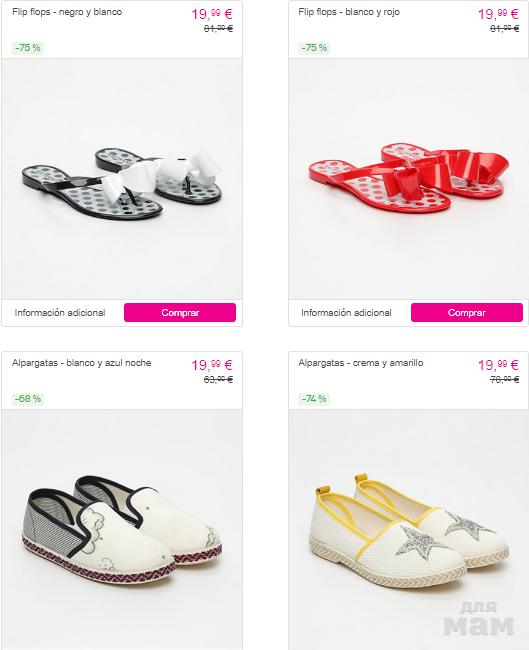This screenshot has width=529, height=650.
Task: Open 'Flip flops - negro y blanco' title
Action: (x=67, y=12)
